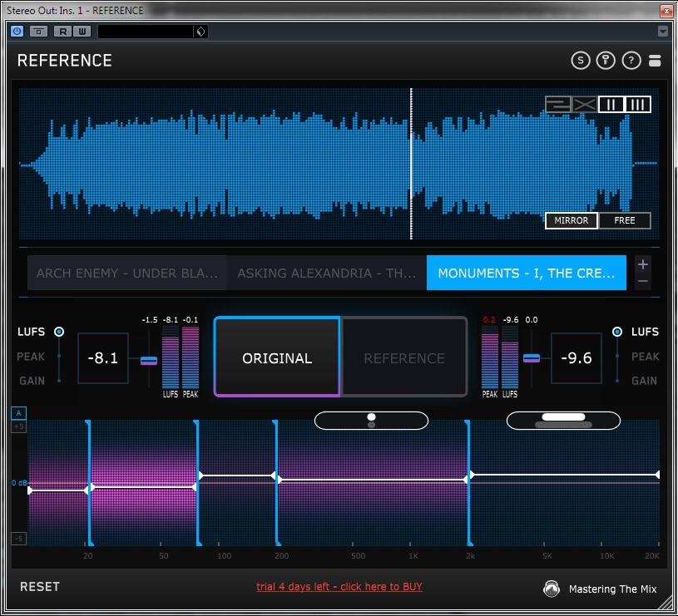The width and height of the screenshot is (678, 616).
Task: Open the plugin header dropdown arrow
Action: pos(662,31)
